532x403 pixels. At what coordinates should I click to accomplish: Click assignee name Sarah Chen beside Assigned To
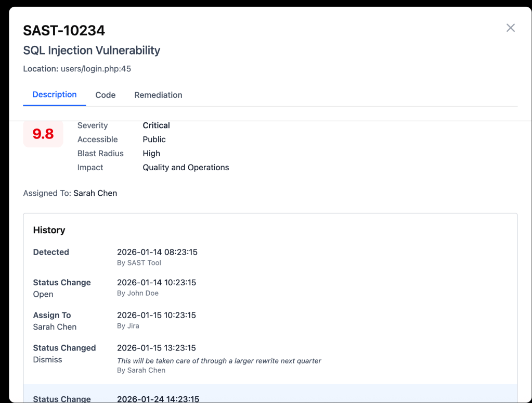95,193
